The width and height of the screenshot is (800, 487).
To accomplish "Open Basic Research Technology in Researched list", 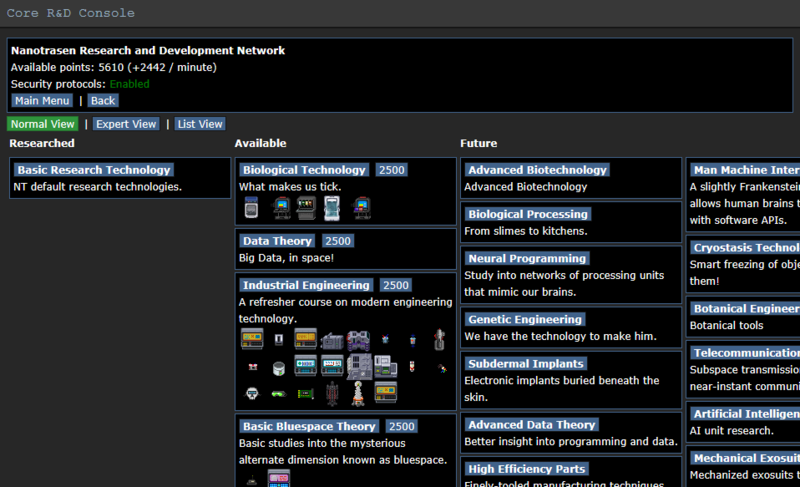I will pyautogui.click(x=94, y=170).
